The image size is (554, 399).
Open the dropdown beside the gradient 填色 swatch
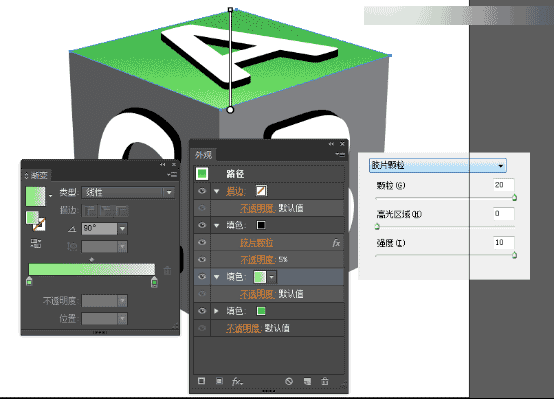point(272,277)
